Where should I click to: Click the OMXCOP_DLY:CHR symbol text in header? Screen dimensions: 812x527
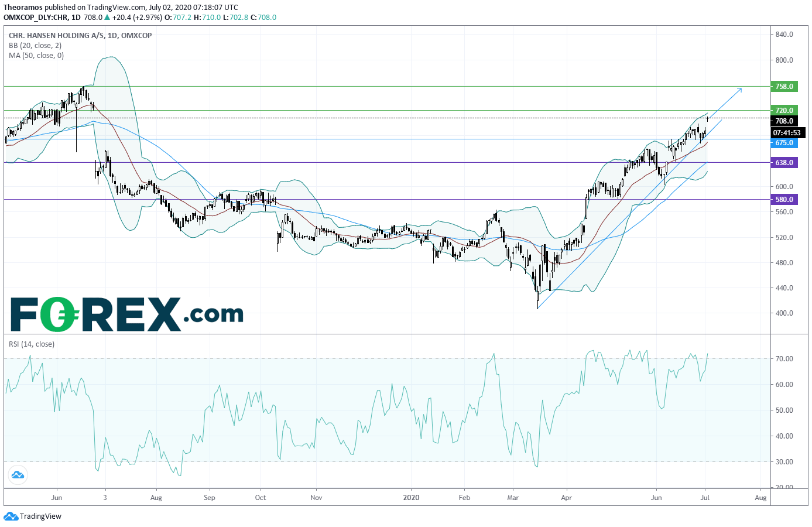pyautogui.click(x=36, y=17)
